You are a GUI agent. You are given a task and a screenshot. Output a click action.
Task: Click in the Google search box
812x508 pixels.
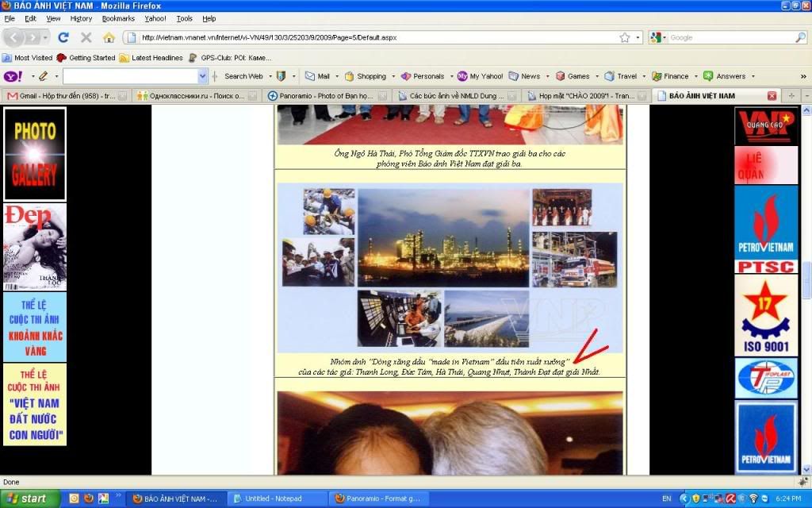click(730, 37)
